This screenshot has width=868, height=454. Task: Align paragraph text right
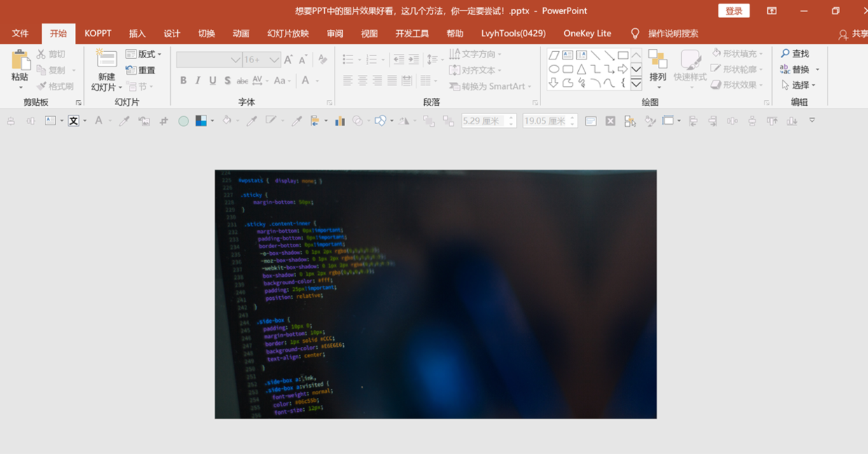click(377, 81)
